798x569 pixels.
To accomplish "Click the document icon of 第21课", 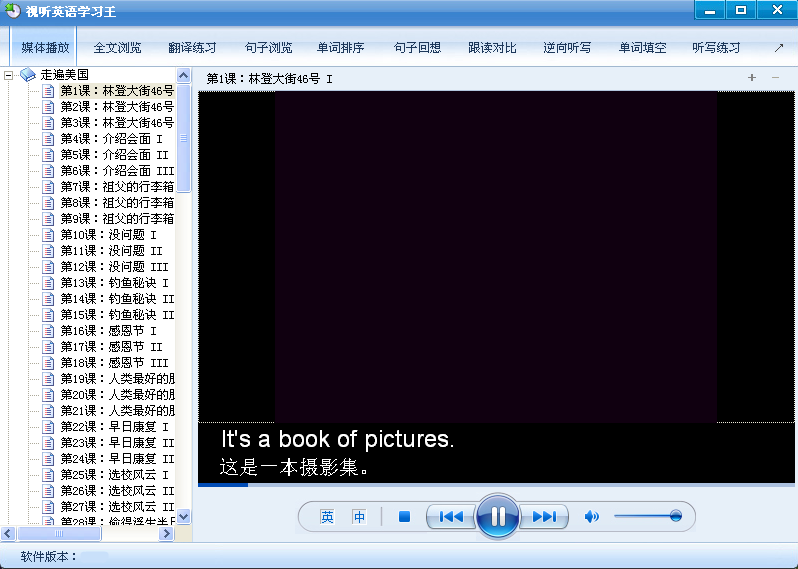I will pyautogui.click(x=48, y=411).
